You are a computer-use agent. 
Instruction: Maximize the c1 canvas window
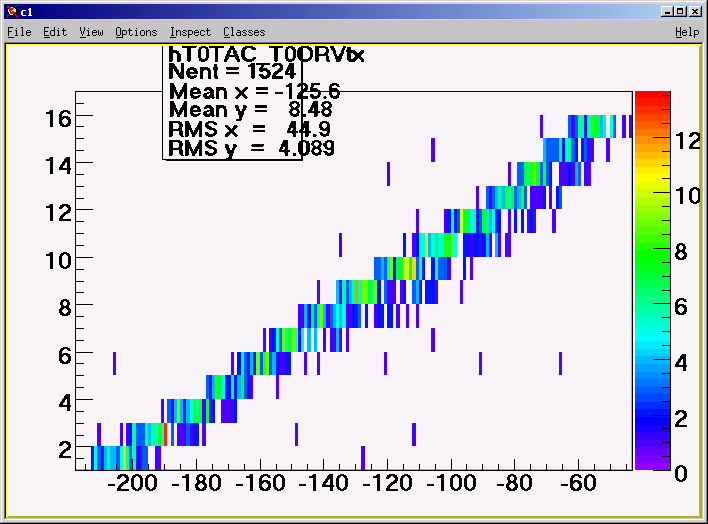point(680,11)
